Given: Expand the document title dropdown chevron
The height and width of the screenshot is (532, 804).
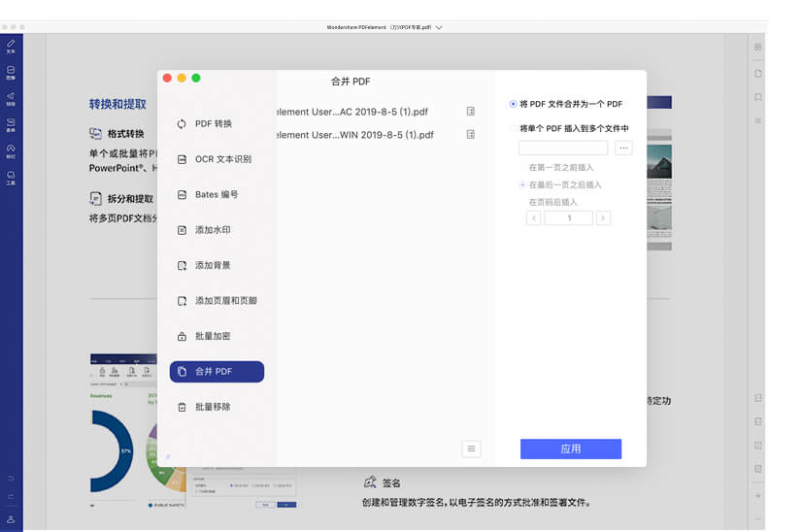Looking at the screenshot, I should pyautogui.click(x=438, y=28).
